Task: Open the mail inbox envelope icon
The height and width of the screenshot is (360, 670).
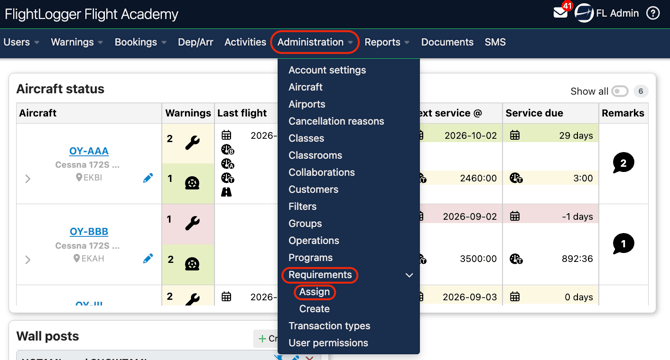Action: tap(560, 13)
